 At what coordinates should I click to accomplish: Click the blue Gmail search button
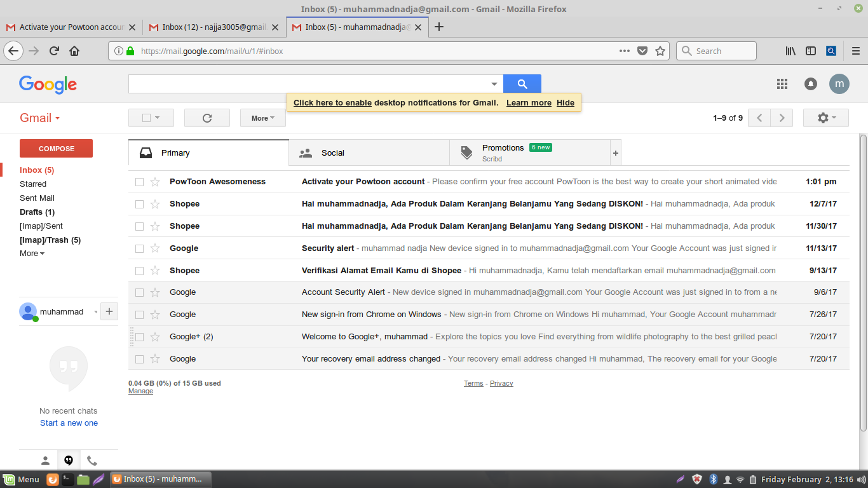click(x=522, y=84)
